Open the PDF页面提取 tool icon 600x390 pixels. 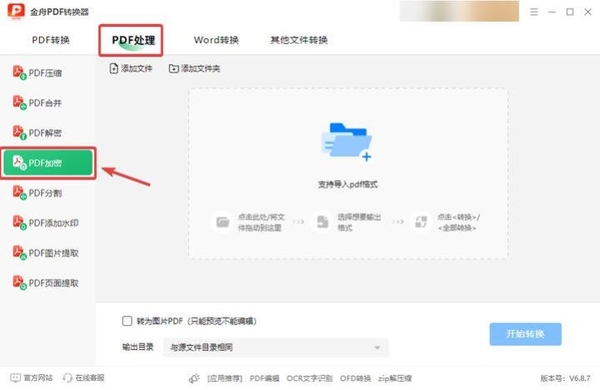pos(19,282)
